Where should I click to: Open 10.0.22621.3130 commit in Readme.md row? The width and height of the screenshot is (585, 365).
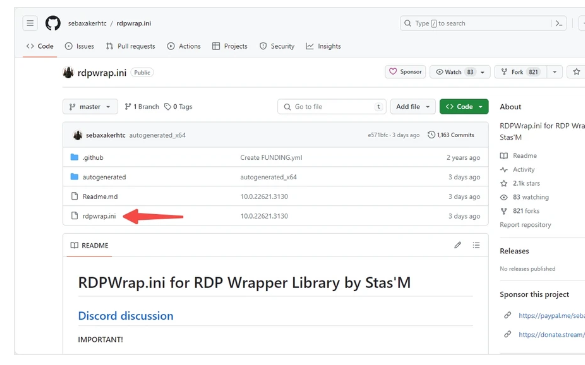264,196
